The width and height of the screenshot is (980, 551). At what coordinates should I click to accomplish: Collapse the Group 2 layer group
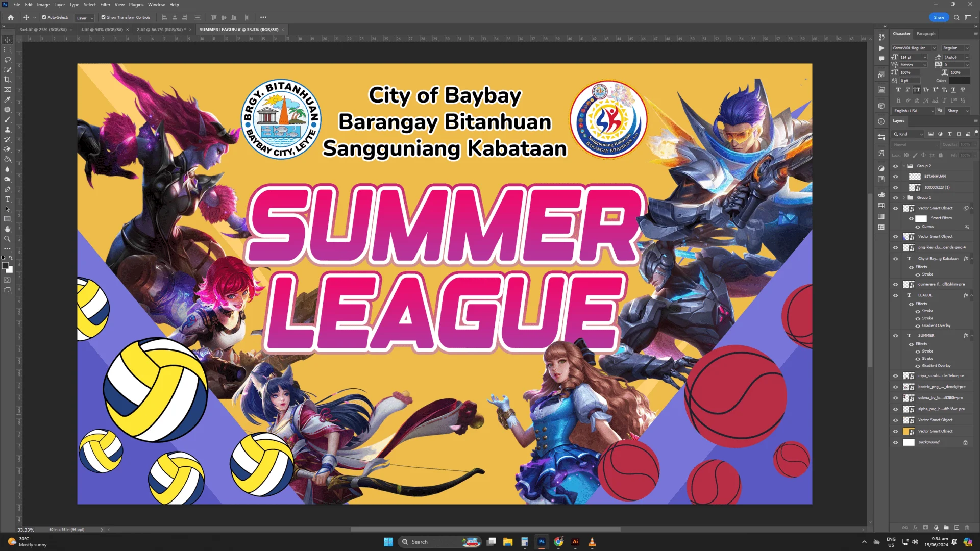pos(904,166)
